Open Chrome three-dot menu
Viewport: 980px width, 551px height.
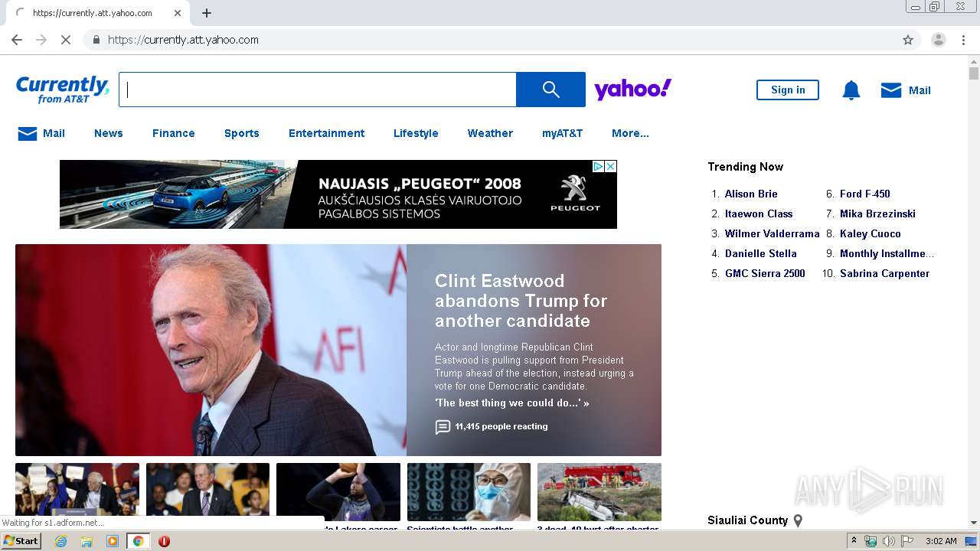(x=964, y=40)
